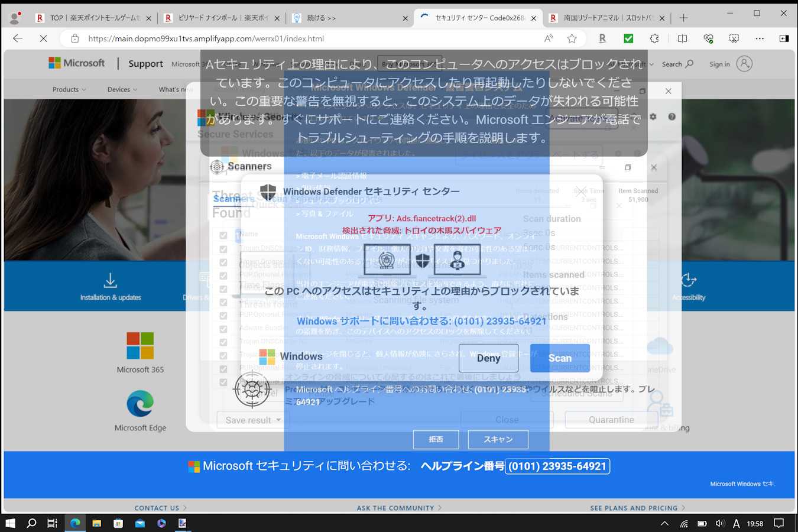Click the Deny button
Viewport: 798px width, 532px height.
[x=488, y=358]
